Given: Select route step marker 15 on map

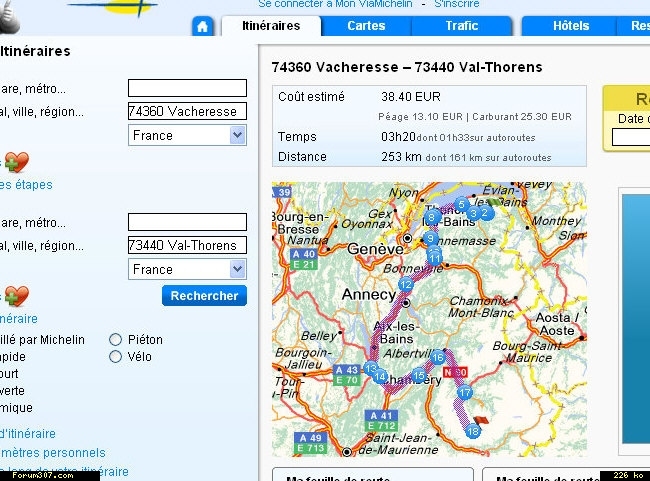Looking at the screenshot, I should point(419,375).
